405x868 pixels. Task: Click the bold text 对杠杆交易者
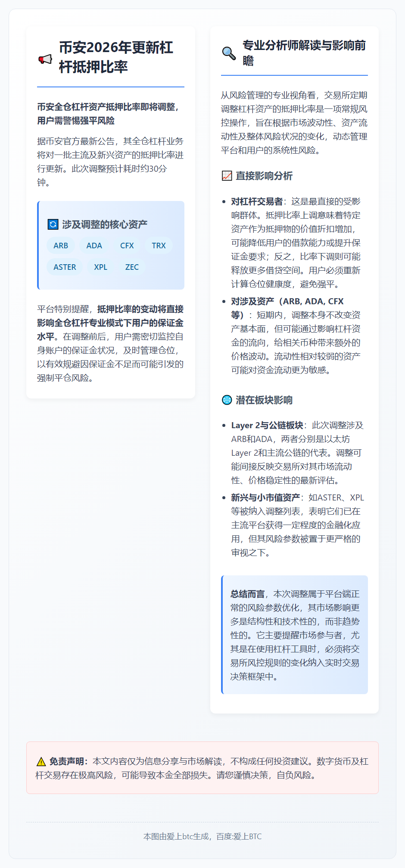click(x=257, y=201)
